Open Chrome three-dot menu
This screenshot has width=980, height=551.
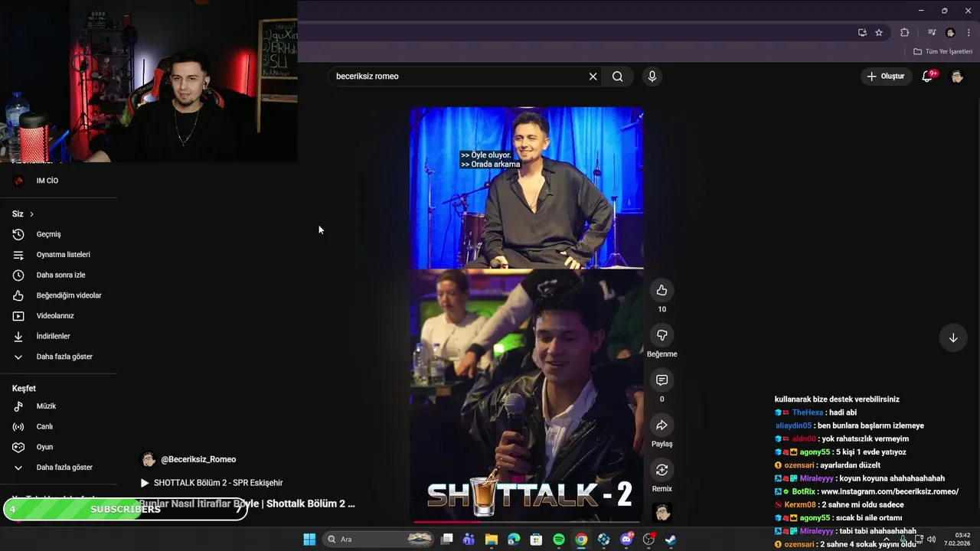[x=969, y=32]
